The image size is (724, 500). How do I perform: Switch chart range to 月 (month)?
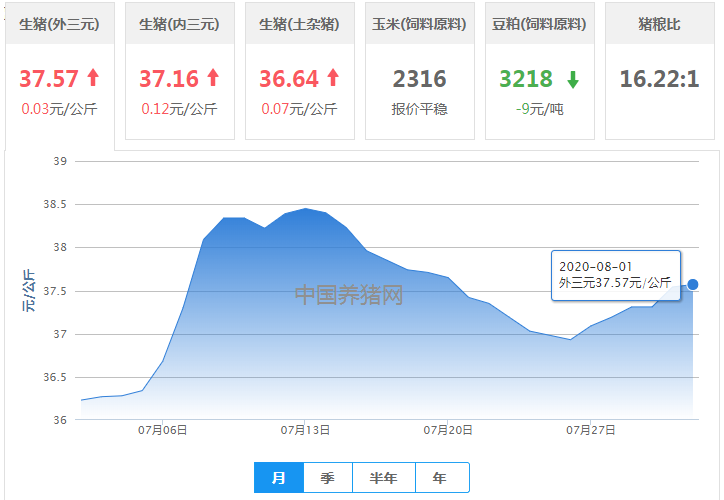click(x=279, y=478)
